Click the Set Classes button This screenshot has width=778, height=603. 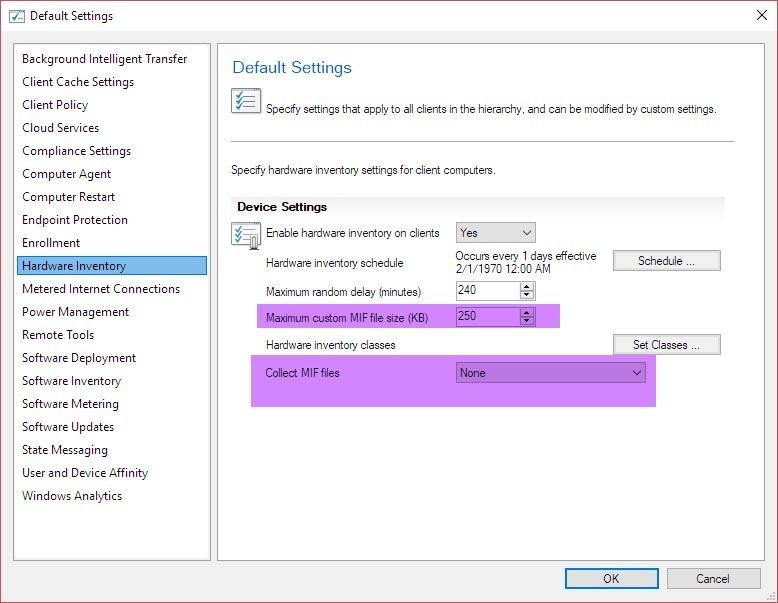pyautogui.click(x=666, y=345)
